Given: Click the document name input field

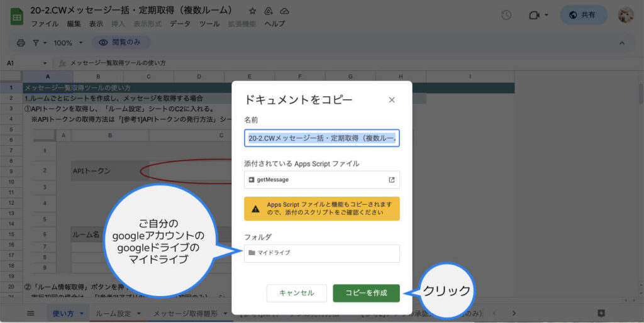Looking at the screenshot, I should click(x=321, y=138).
